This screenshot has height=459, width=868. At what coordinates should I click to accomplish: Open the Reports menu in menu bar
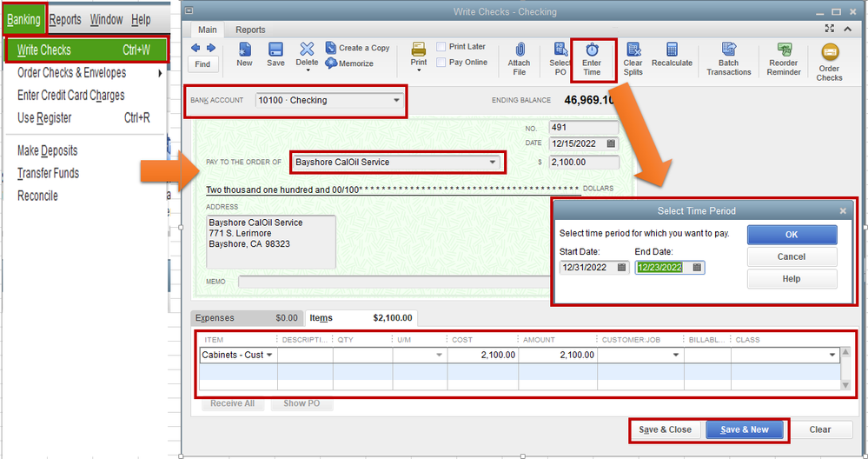(65, 19)
